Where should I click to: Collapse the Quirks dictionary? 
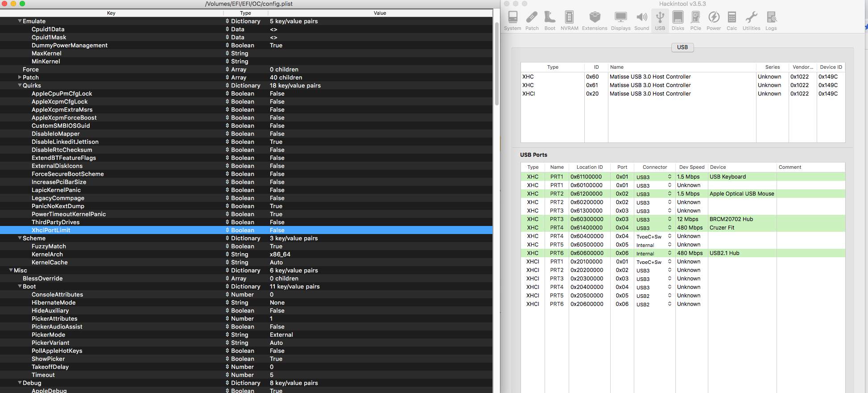click(x=20, y=85)
